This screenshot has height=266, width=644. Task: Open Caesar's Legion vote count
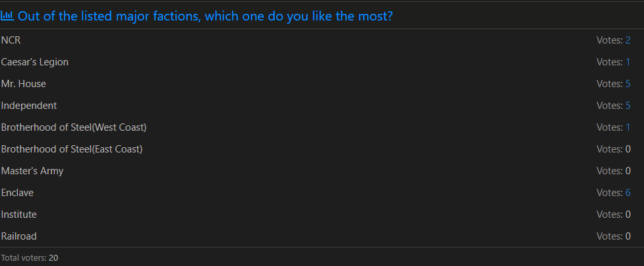click(628, 62)
